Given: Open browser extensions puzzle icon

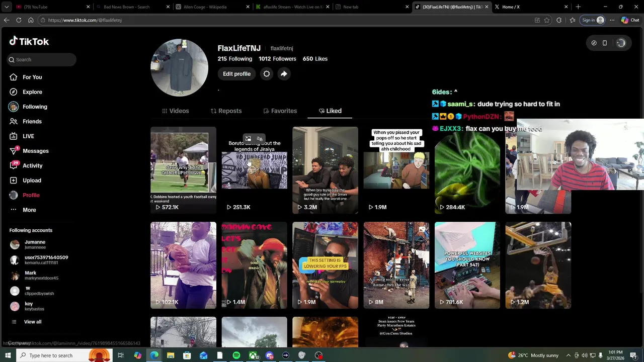Looking at the screenshot, I should pos(559,20).
